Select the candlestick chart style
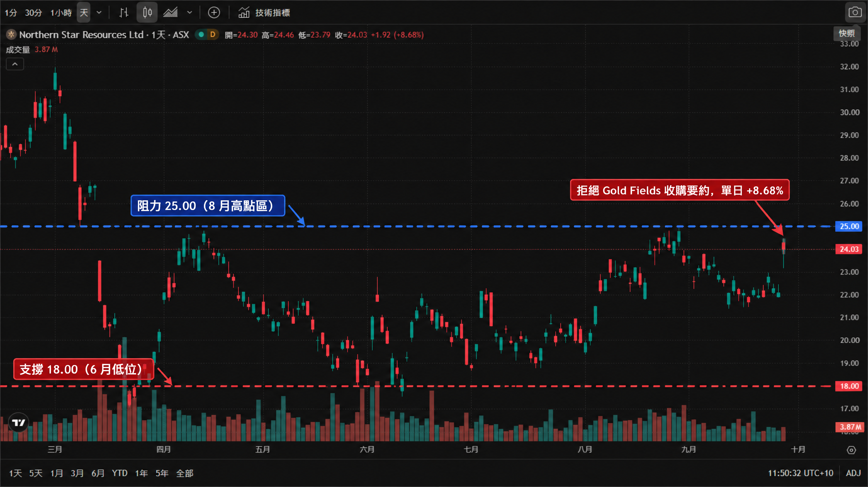The width and height of the screenshot is (868, 487). click(x=147, y=13)
